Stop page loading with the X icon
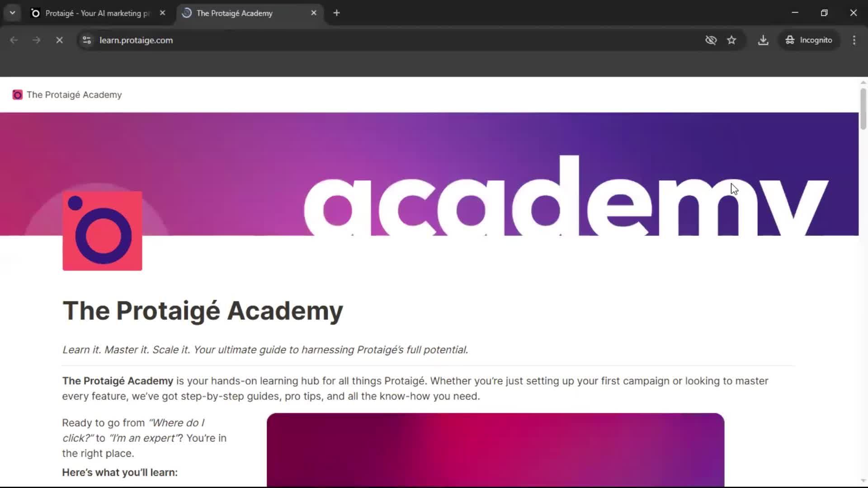The height and width of the screenshot is (488, 868). (59, 40)
